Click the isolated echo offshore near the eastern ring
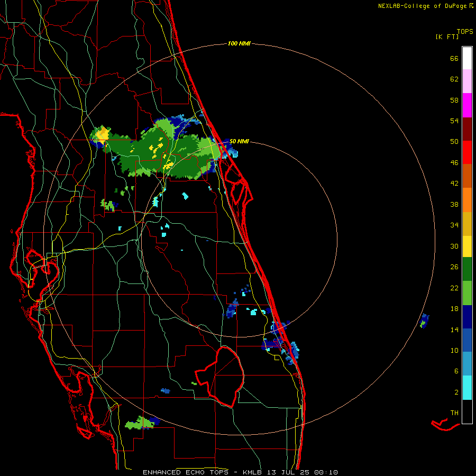The height and width of the screenshot is (476, 476). click(424, 321)
